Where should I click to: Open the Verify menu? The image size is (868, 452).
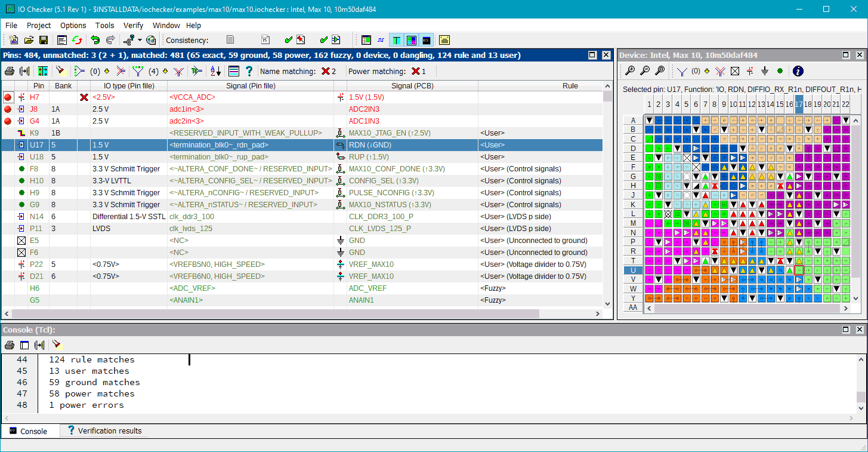(x=133, y=26)
